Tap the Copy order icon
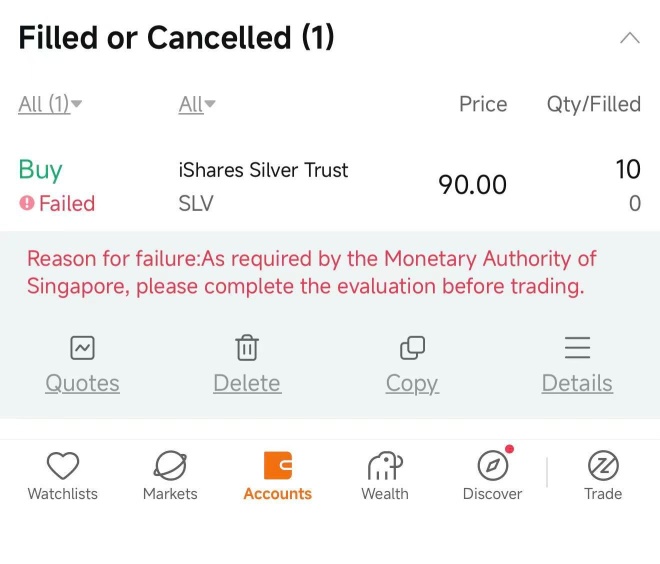The height and width of the screenshot is (564, 660). click(x=412, y=348)
